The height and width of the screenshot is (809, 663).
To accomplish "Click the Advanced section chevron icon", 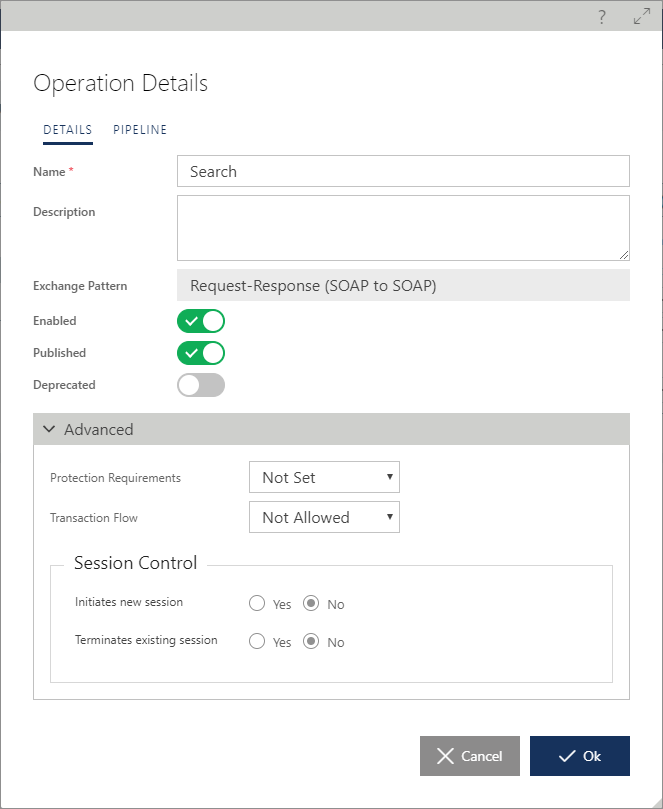I will pyautogui.click(x=49, y=429).
